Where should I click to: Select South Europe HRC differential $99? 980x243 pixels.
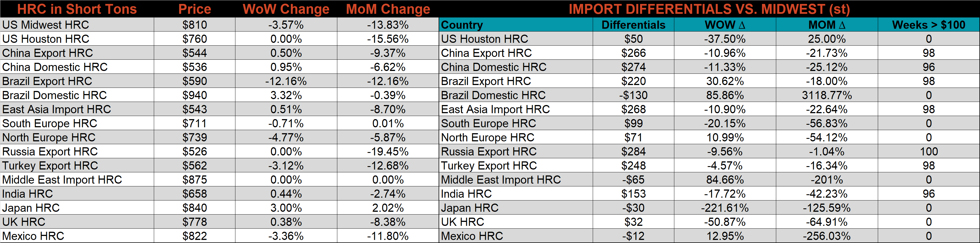click(633, 123)
